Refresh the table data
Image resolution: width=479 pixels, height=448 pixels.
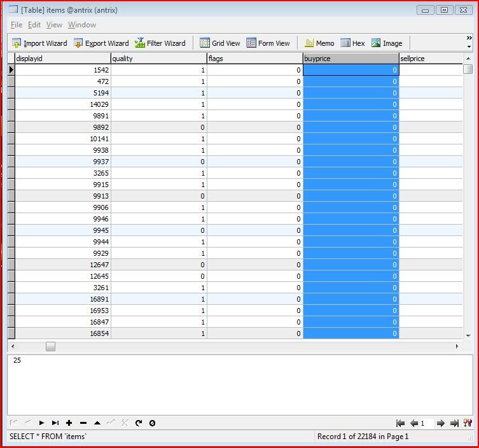coord(139,423)
